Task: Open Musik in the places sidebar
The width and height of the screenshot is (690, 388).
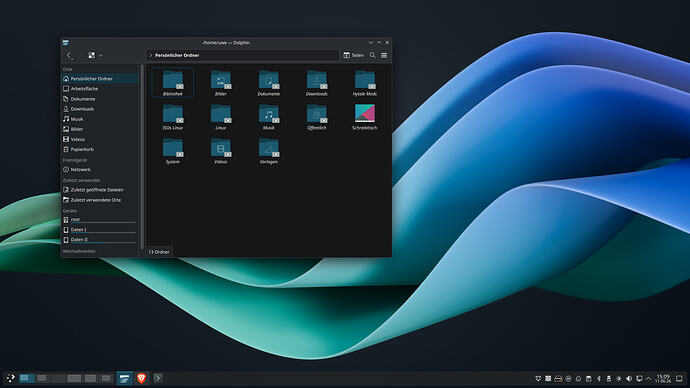Action: (x=100, y=119)
